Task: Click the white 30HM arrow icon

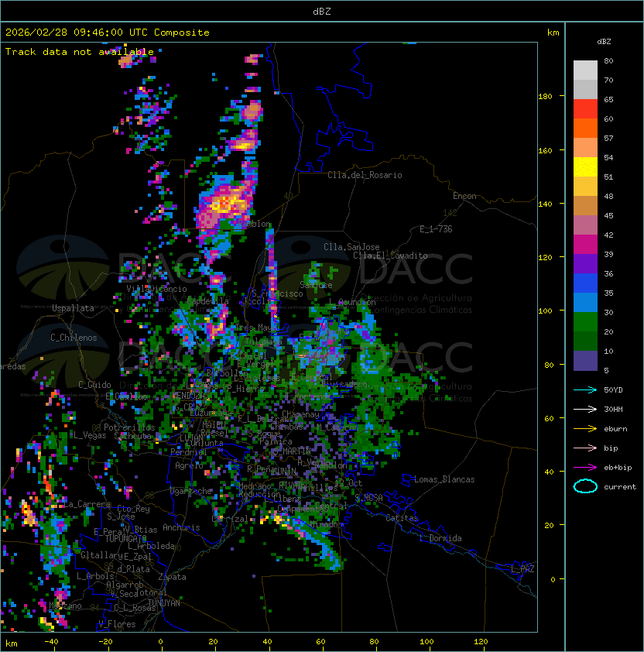Action: (x=585, y=410)
